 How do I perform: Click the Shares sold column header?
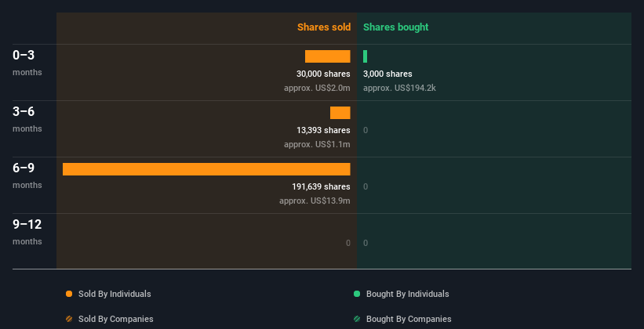click(x=324, y=27)
